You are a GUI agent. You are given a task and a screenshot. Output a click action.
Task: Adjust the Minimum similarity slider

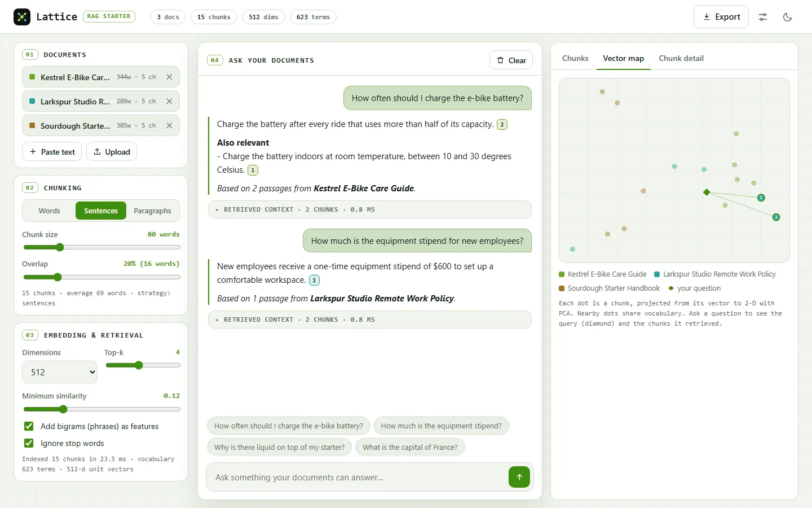pyautogui.click(x=101, y=409)
